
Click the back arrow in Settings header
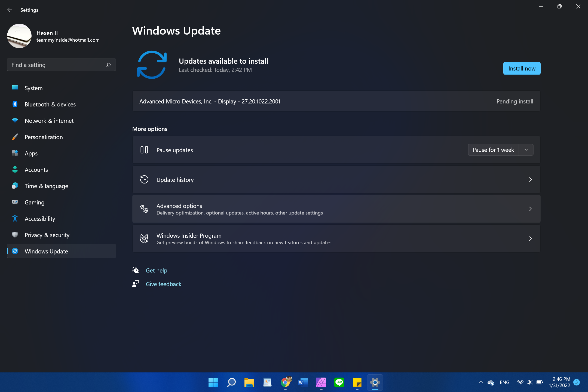[x=10, y=10]
